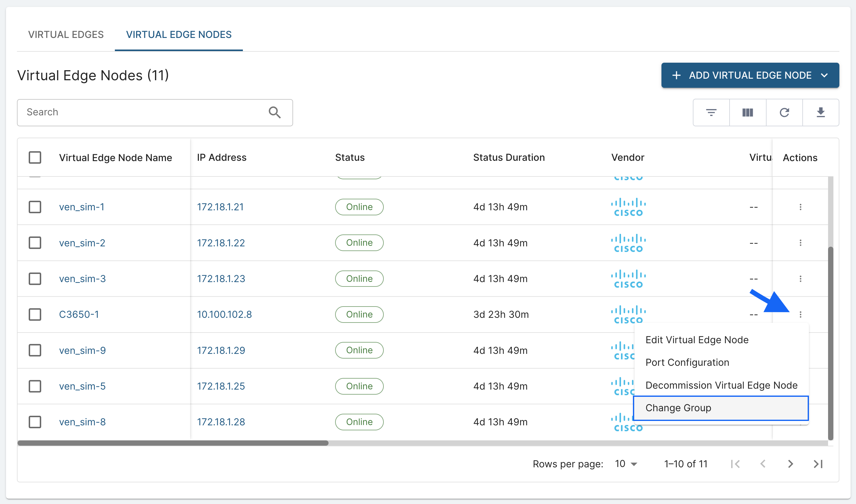This screenshot has width=856, height=504.
Task: Click the search magnifier icon
Action: [x=275, y=113]
